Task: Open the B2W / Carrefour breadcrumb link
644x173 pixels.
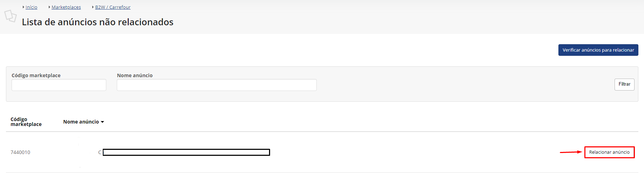Action: click(x=113, y=7)
